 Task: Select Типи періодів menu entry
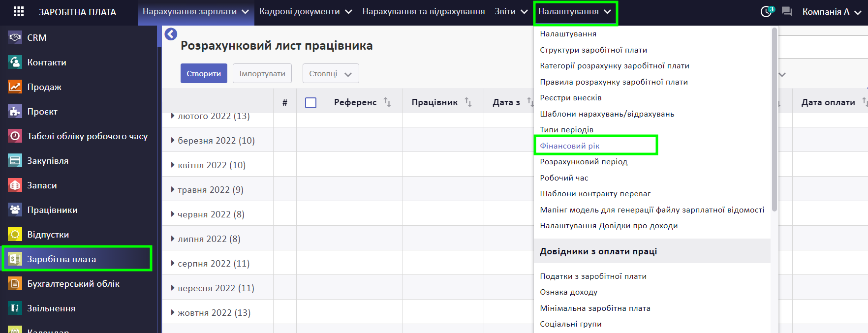tap(567, 130)
